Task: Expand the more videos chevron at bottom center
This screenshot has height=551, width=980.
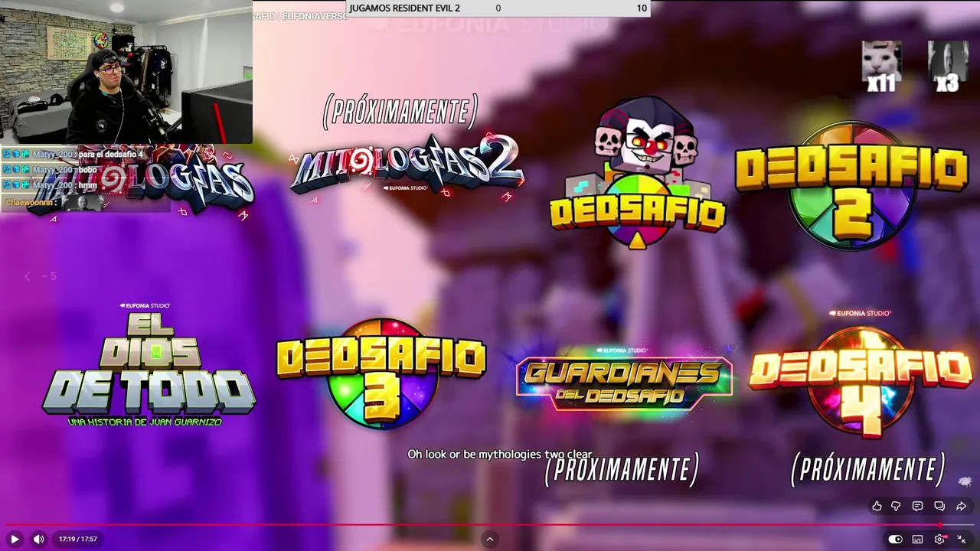Action: 490,539
